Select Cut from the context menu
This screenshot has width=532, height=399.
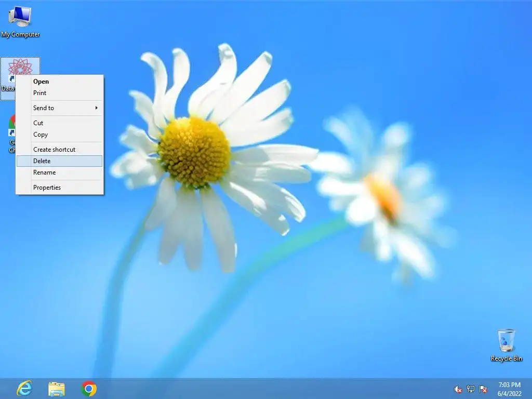tap(60, 123)
